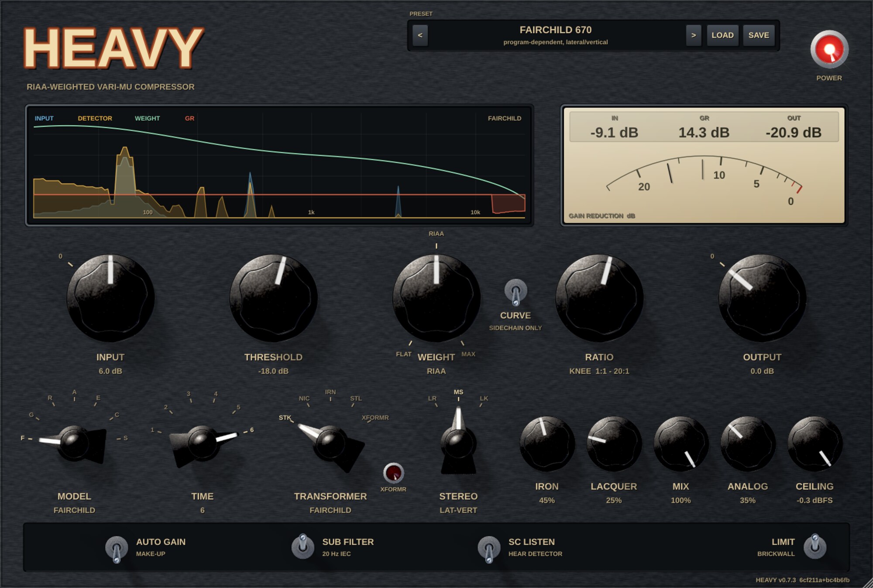Click the FLAT marker on WEIGHT knob
The height and width of the screenshot is (588, 873).
click(404, 354)
